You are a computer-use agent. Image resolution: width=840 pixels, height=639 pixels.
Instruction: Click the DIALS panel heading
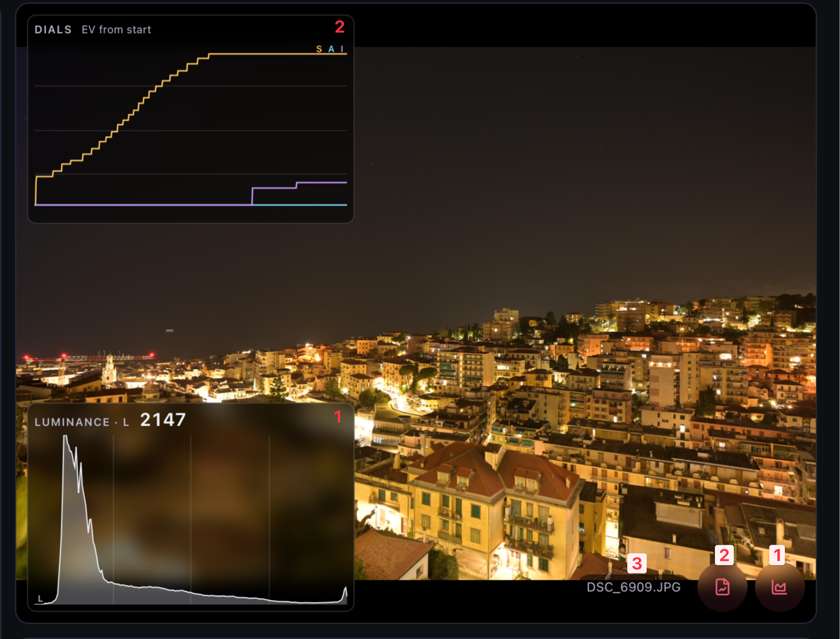(x=53, y=30)
